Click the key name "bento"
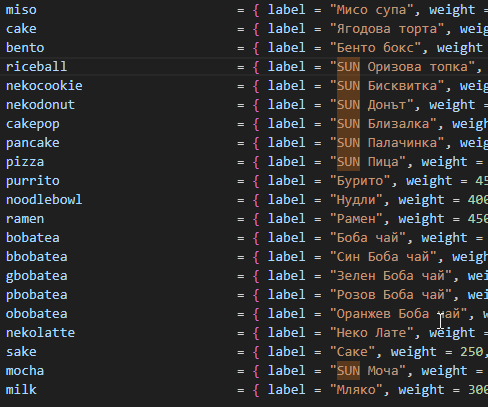This screenshot has width=488, height=407. (x=25, y=48)
